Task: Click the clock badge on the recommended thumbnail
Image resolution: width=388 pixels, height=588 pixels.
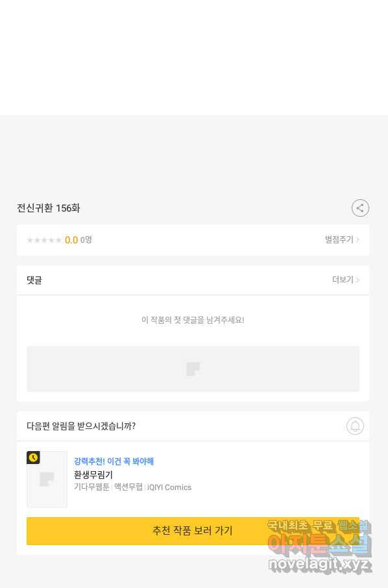Action: (33, 458)
